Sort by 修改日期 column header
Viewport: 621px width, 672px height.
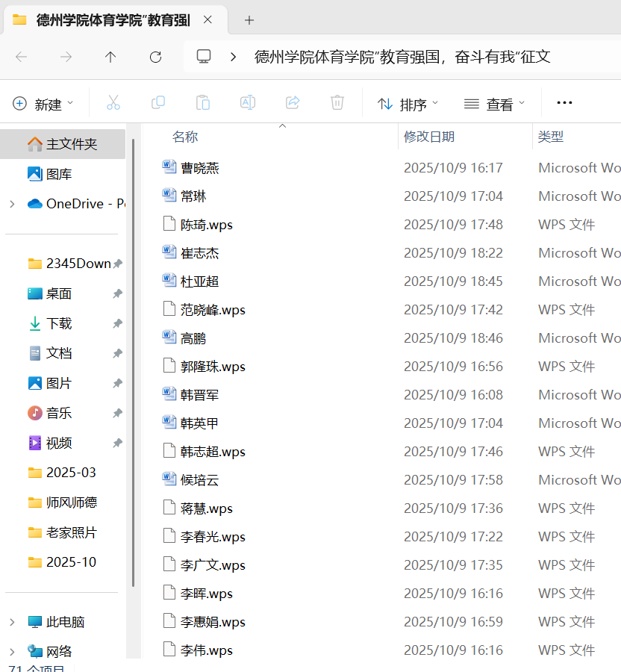[x=429, y=137]
